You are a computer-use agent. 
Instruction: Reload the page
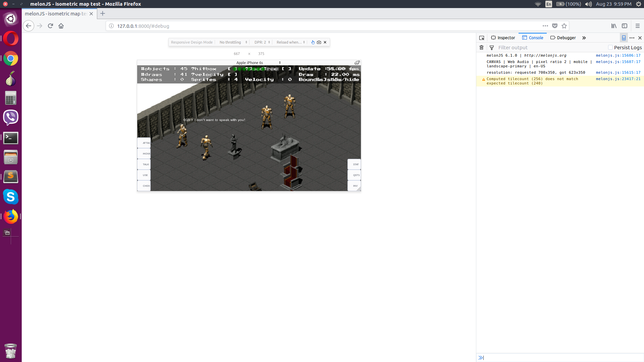click(x=50, y=26)
